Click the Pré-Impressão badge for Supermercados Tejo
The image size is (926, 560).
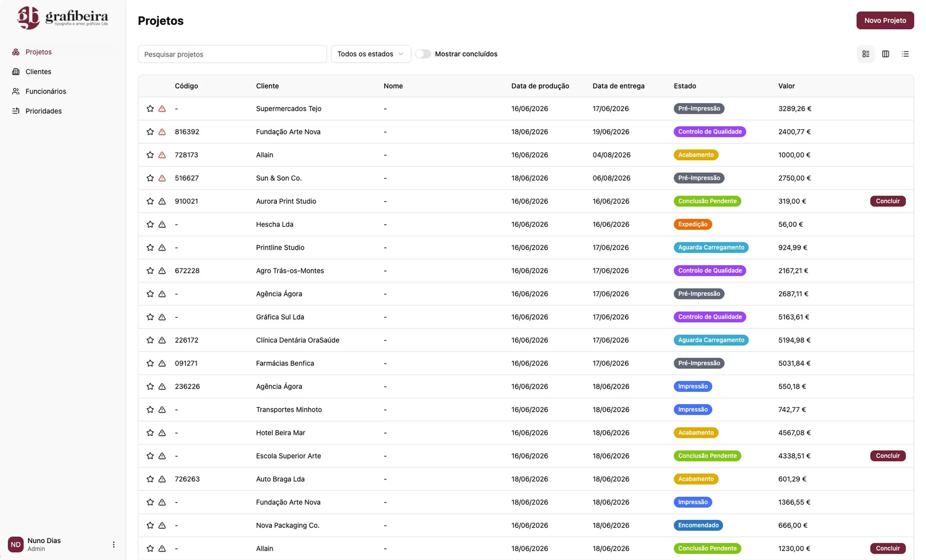698,109
